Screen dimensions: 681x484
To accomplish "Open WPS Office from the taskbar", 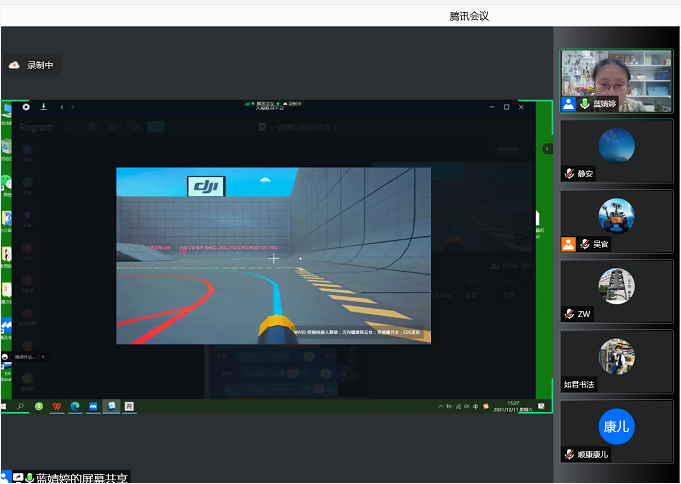I will click(x=57, y=406).
